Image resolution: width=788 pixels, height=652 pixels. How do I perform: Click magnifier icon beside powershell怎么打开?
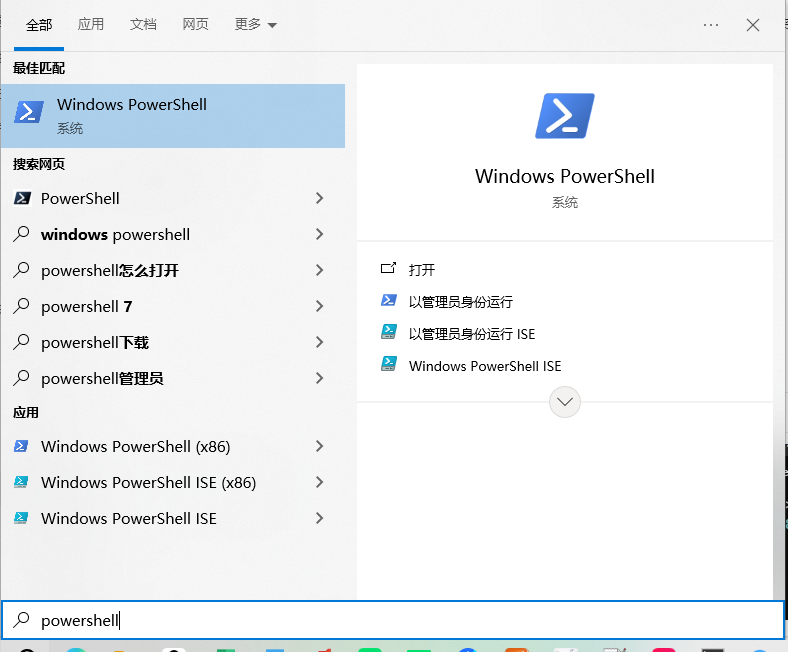click(21, 269)
